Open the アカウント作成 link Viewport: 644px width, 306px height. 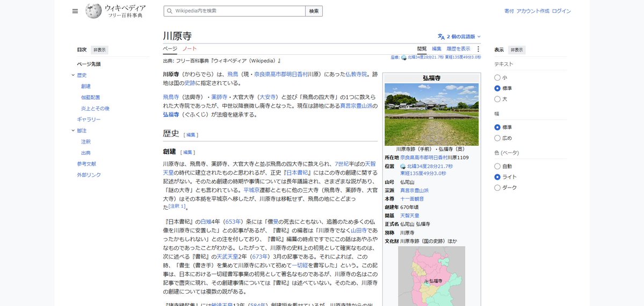click(533, 11)
